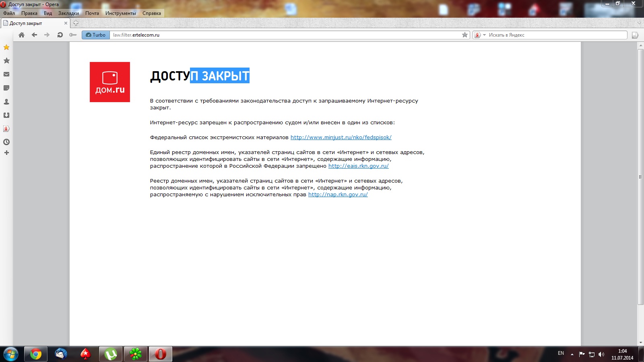Screen dimensions: 644x362
Task: Follow the nap.rkn.gov.ru link
Action: [x=338, y=195]
